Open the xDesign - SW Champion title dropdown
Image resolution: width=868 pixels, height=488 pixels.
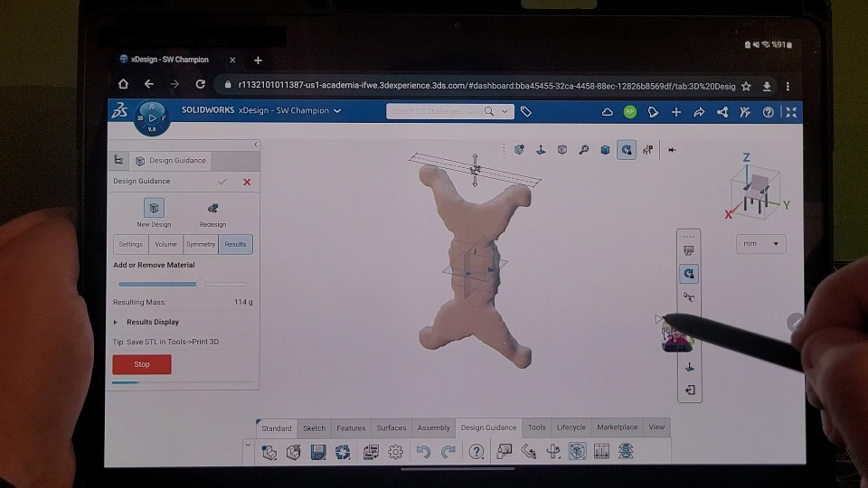(336, 110)
